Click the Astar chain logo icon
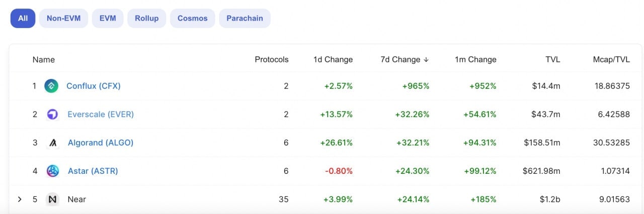This screenshot has height=214, width=644. (52, 171)
